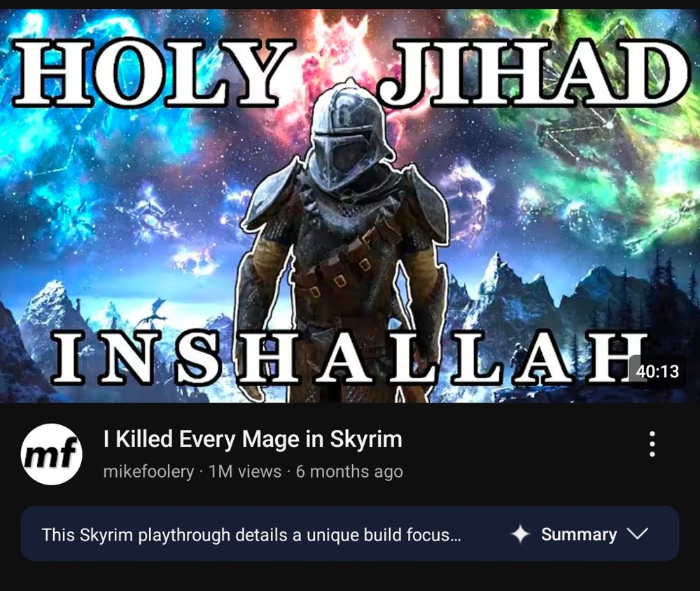700x591 pixels.
Task: Click the Summary label
Action: (x=579, y=534)
